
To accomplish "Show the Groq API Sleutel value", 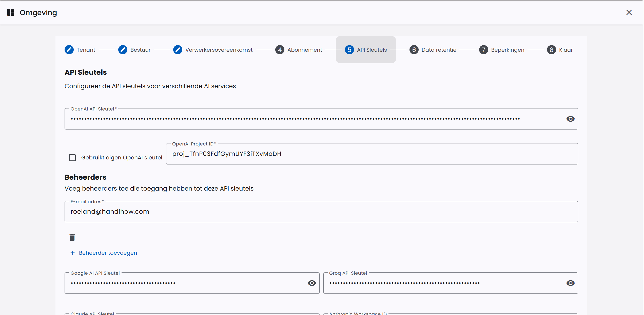I will (570, 283).
